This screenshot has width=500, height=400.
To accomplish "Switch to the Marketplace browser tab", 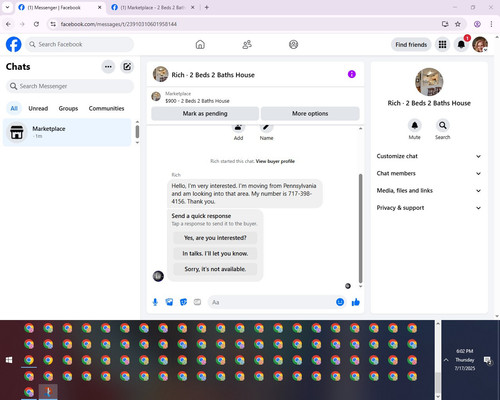I will (x=152, y=7).
